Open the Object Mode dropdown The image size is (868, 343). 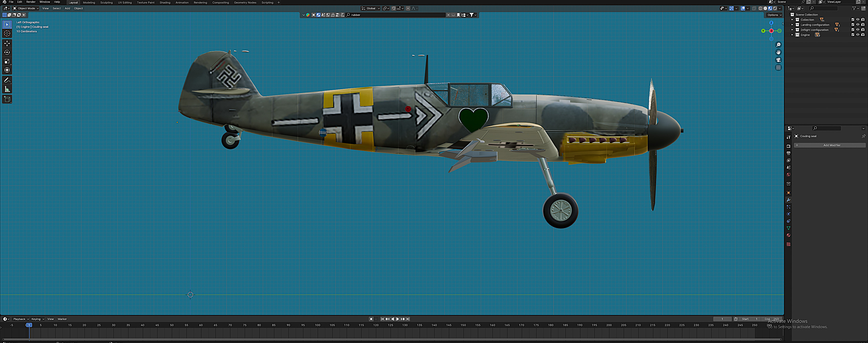pyautogui.click(x=25, y=8)
